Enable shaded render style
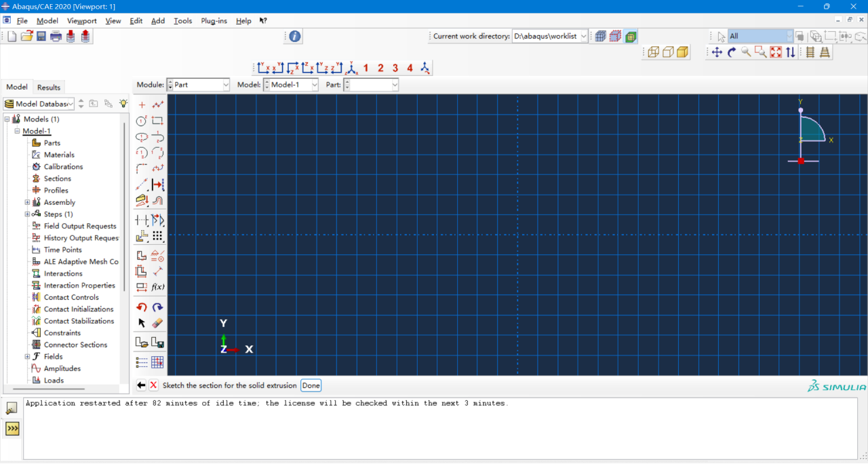Image resolution: width=868 pixels, height=464 pixels. click(x=683, y=52)
